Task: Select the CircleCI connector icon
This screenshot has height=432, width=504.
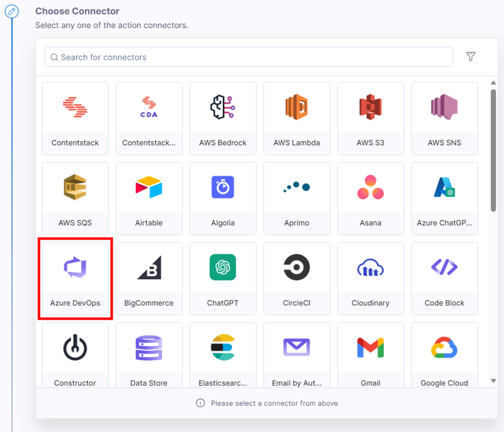Action: click(x=296, y=267)
